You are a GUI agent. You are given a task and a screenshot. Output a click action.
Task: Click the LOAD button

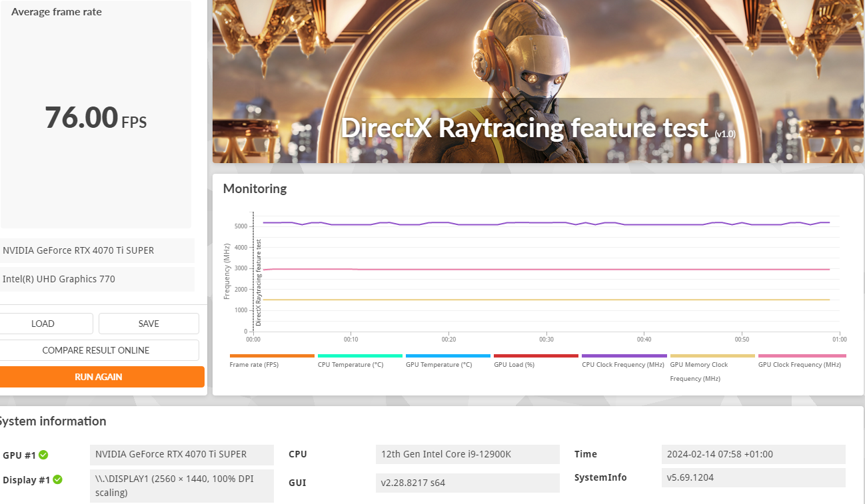tap(43, 324)
